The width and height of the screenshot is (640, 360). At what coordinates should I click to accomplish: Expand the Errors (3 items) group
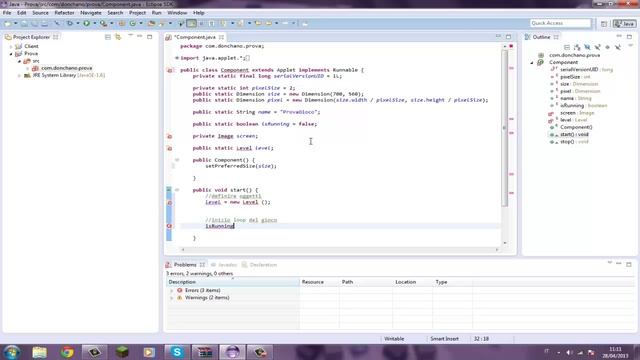point(172,291)
